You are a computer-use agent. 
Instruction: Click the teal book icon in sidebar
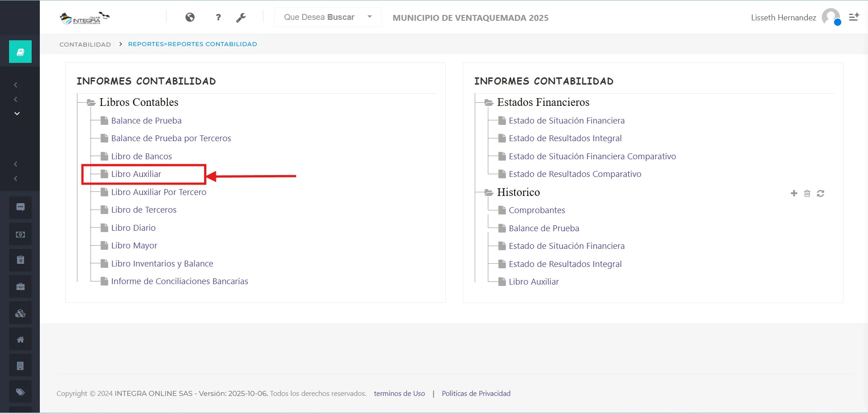pyautogui.click(x=20, y=52)
